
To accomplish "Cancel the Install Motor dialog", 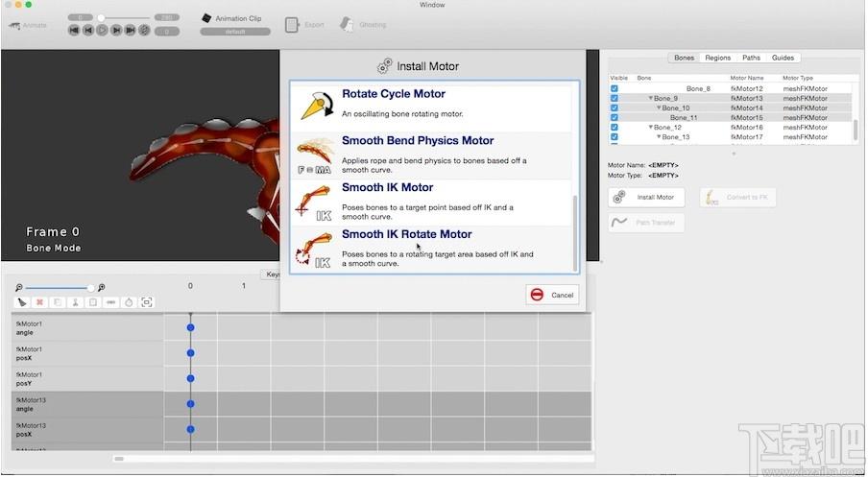I will [x=552, y=295].
